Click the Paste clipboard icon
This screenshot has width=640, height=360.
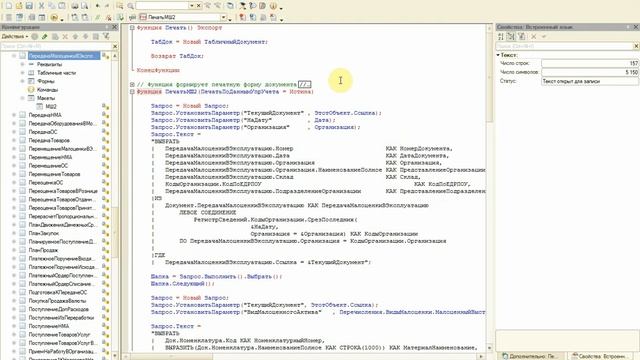coord(62,6)
